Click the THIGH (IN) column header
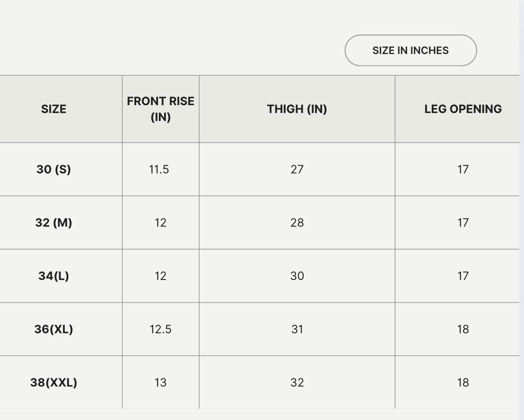This screenshot has height=420, width=524. click(x=297, y=109)
